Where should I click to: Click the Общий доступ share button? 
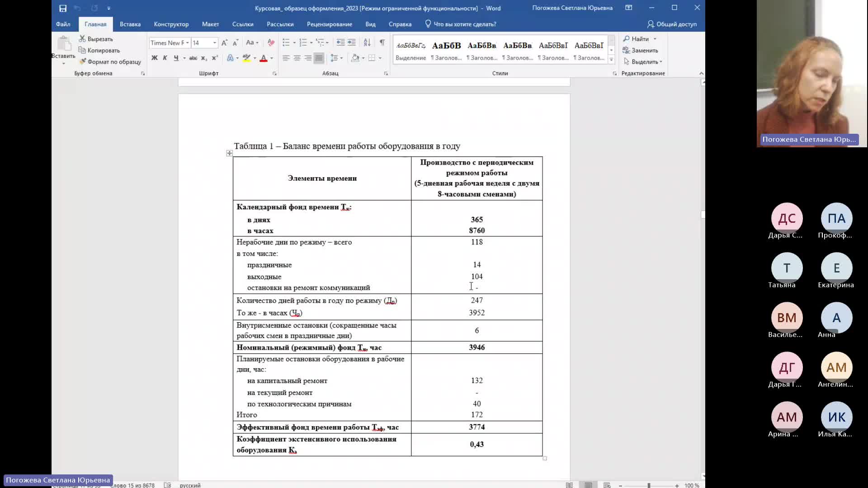click(x=672, y=24)
